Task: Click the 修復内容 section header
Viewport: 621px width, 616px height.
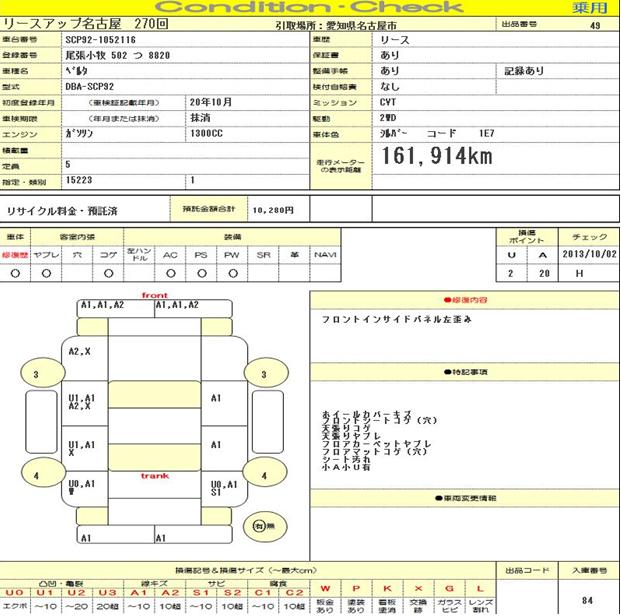Action: [463, 299]
